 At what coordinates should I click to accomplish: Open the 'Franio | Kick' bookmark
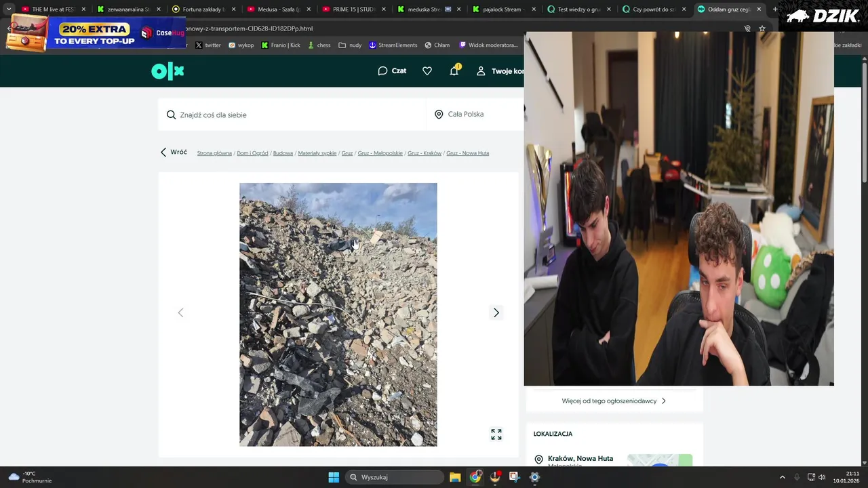pyautogui.click(x=281, y=45)
